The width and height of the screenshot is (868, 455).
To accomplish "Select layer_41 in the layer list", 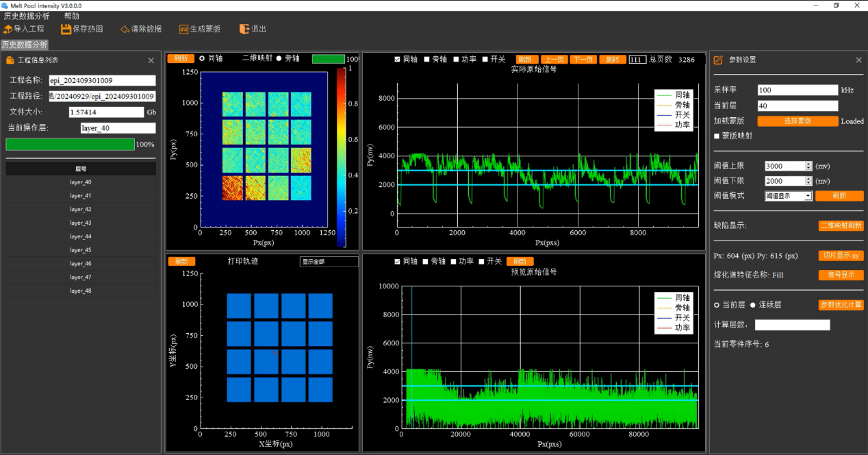I will tap(81, 196).
